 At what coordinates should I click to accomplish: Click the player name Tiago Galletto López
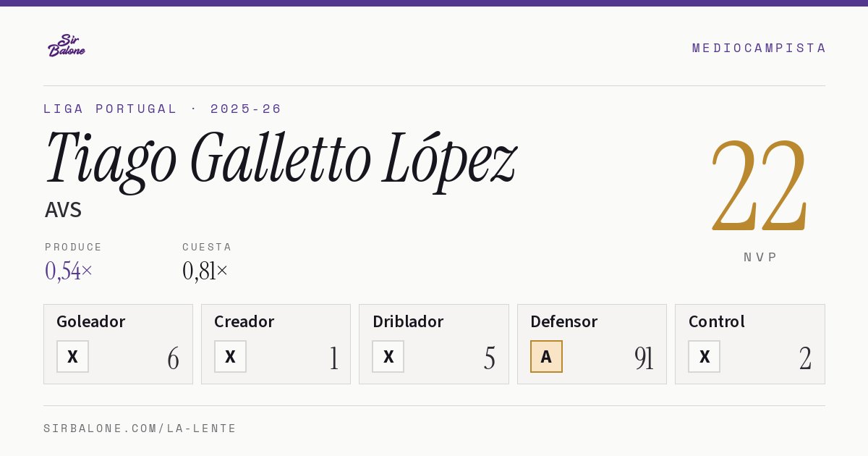pos(281,159)
